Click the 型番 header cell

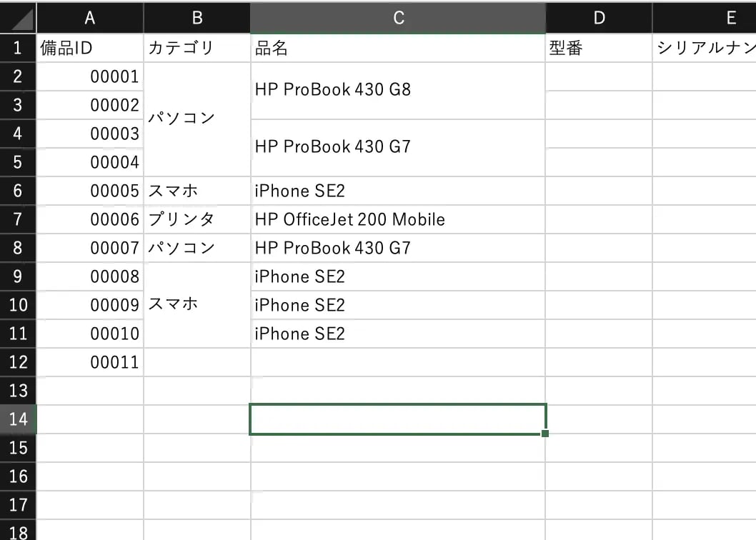tap(599, 48)
